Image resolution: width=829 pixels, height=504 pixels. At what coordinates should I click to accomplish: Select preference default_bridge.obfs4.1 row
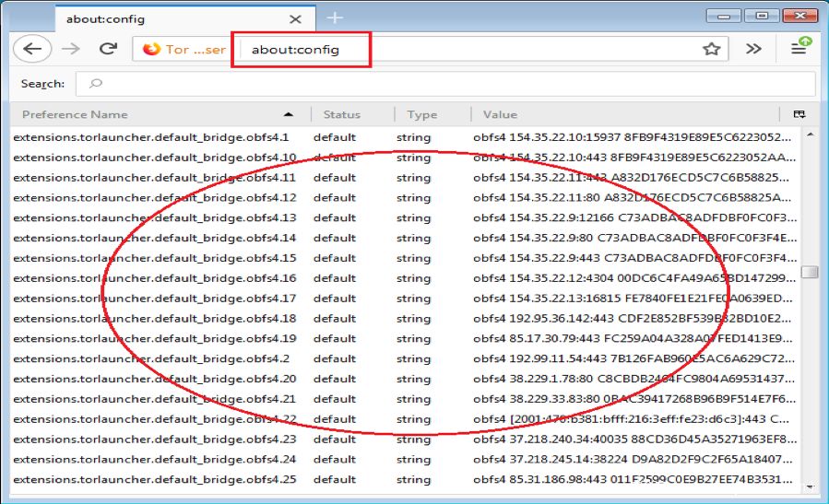point(405,137)
